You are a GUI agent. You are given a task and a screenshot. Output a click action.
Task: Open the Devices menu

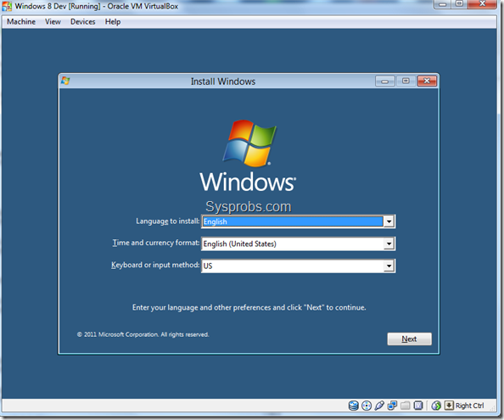[x=83, y=22]
